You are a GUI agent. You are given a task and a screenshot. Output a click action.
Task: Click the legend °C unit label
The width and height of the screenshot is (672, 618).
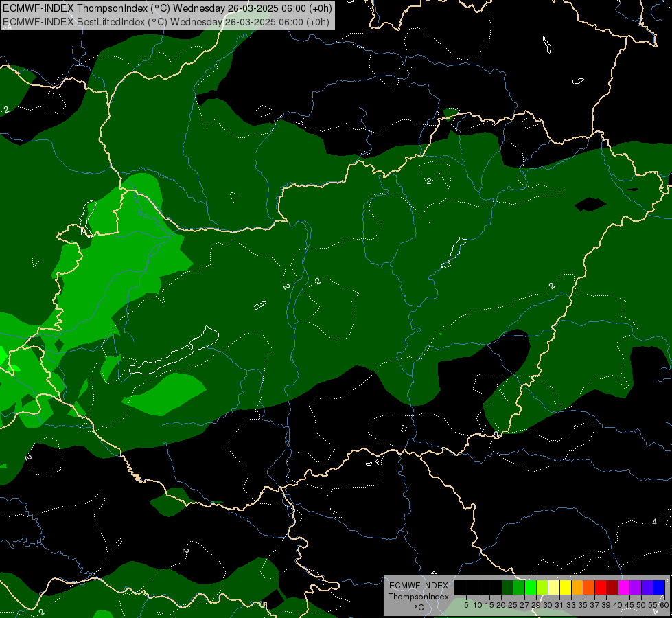[419, 608]
